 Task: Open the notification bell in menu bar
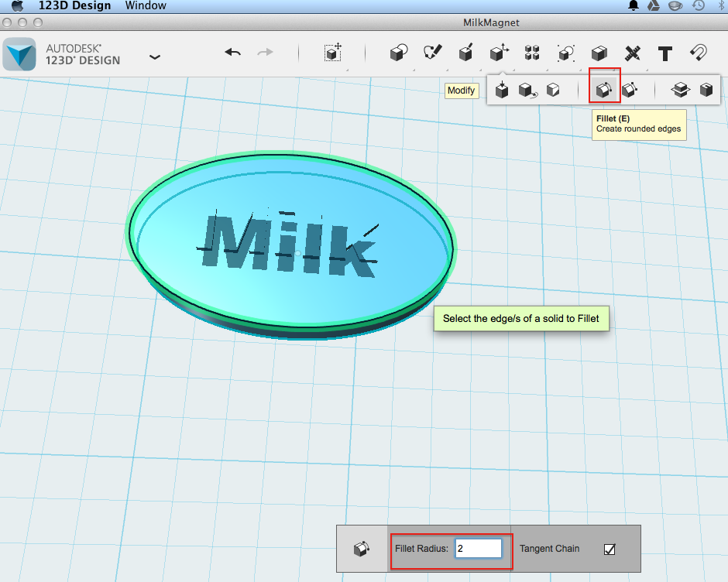pos(634,5)
